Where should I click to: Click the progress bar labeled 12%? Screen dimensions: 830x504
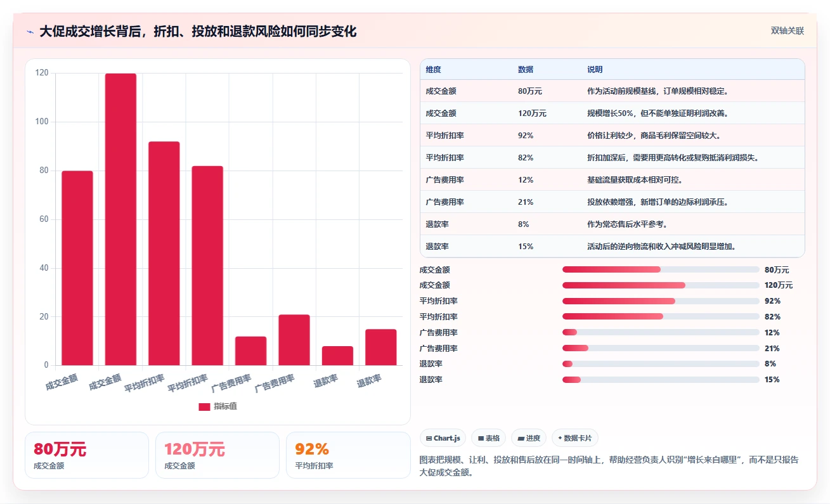coord(661,332)
